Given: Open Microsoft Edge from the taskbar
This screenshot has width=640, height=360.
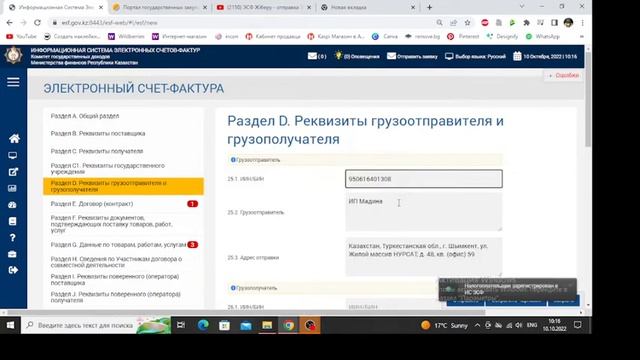Looking at the screenshot, I should click(203, 325).
